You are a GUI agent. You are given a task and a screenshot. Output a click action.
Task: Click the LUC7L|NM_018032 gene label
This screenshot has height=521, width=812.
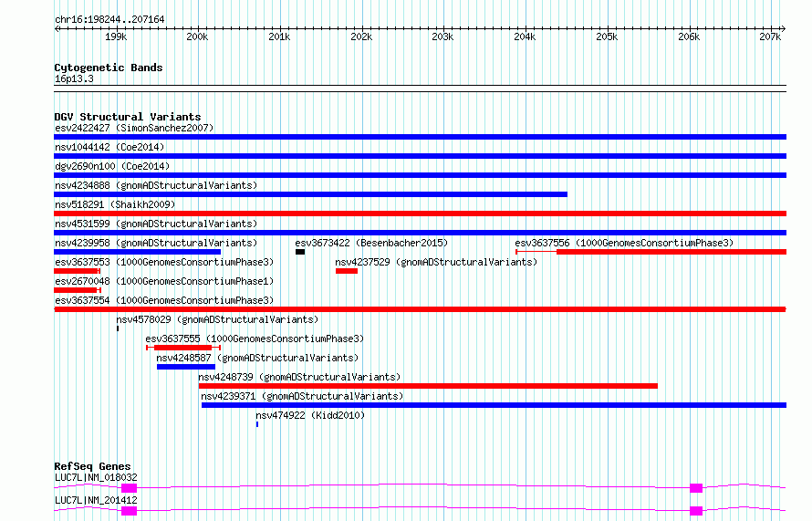97,477
